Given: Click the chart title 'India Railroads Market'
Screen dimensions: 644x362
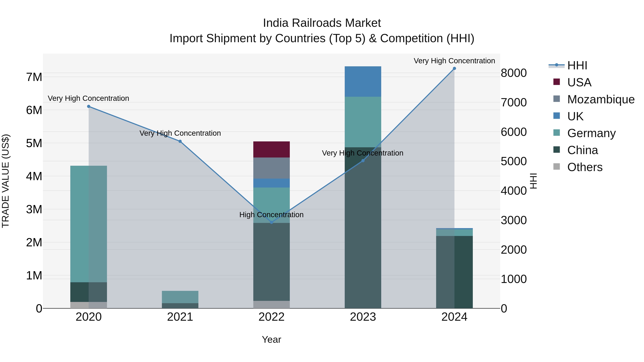Looking at the screenshot, I should coord(322,23).
